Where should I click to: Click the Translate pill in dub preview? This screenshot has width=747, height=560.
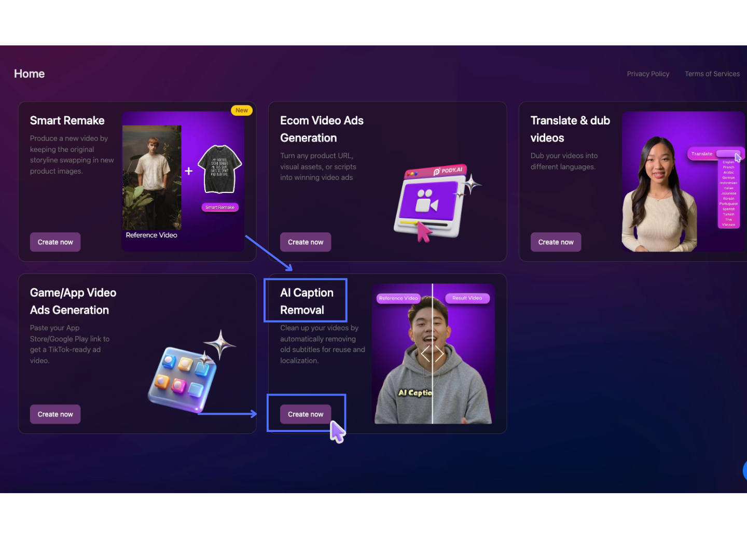pos(702,154)
